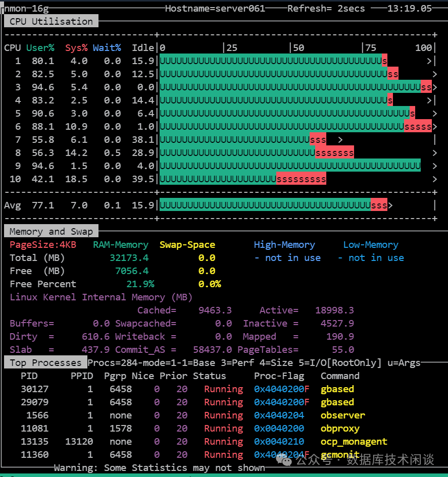Click CPU 7 idle value 38.1
This screenshot has height=477, width=448.
click(143, 140)
